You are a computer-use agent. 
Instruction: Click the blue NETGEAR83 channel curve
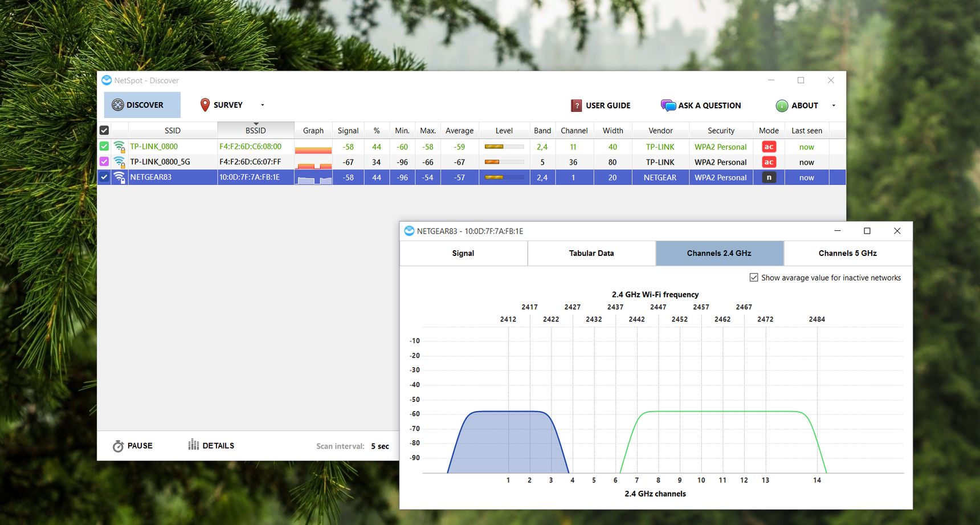tap(508, 442)
